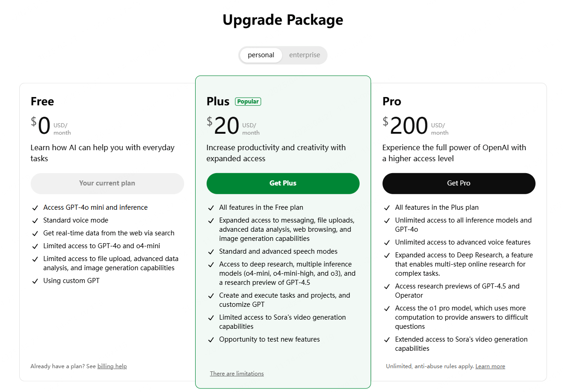Click checkmark beside All features in the Plus plan
The image size is (563, 392).
pyautogui.click(x=387, y=208)
